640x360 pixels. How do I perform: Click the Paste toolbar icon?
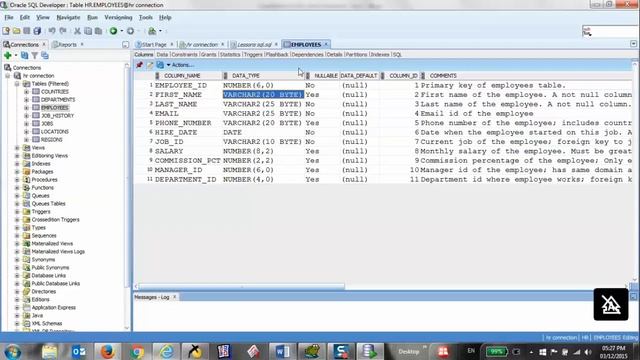click(98, 31)
